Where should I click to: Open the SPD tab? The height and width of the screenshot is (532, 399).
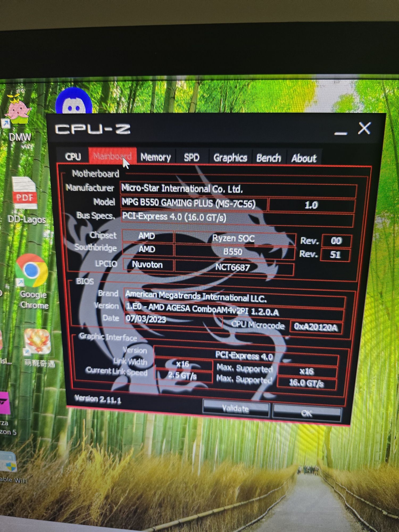[x=192, y=158]
